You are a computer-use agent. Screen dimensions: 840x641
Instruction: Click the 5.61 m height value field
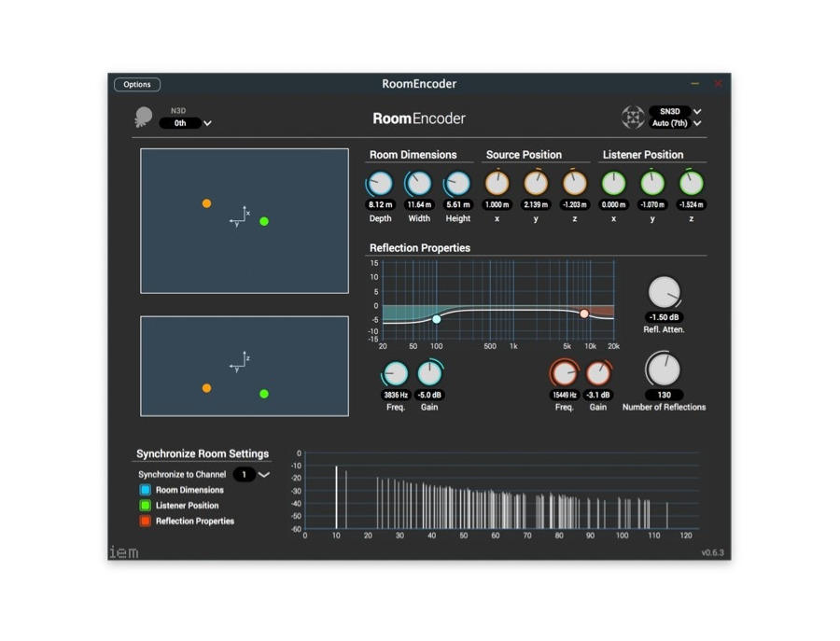(458, 204)
